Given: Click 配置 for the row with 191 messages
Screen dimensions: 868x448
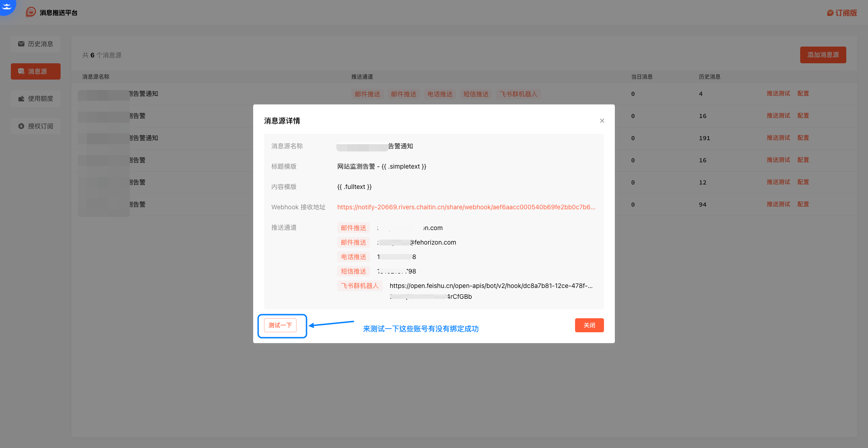Looking at the screenshot, I should tap(803, 138).
